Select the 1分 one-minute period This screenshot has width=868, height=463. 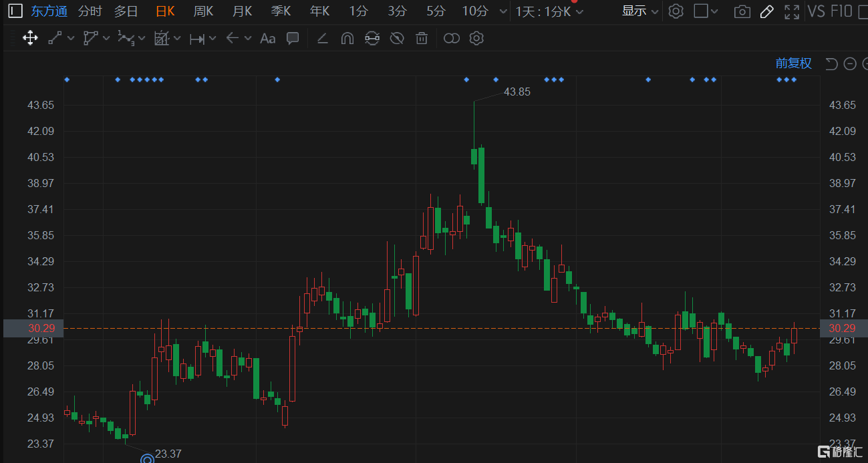coord(358,11)
